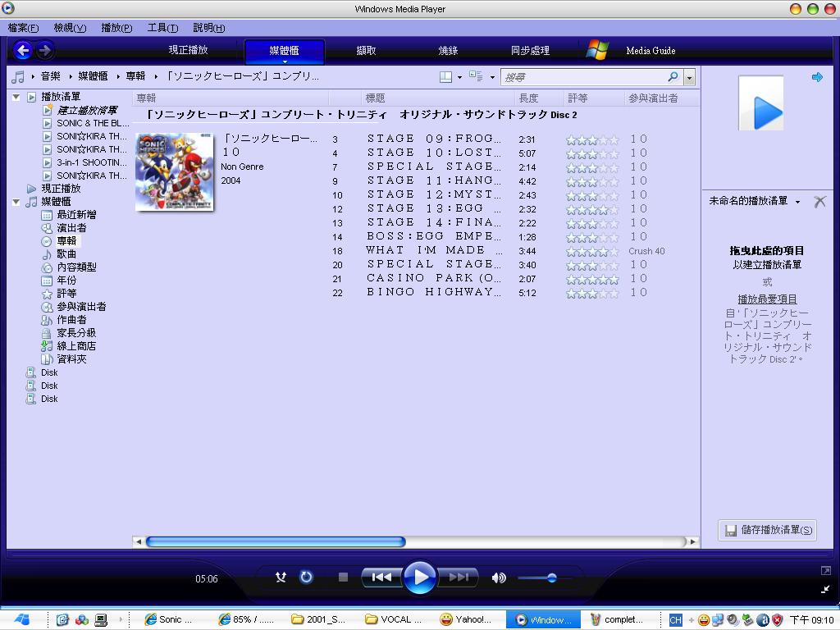The image size is (840, 630).
Task: Mute the speaker
Action: pyautogui.click(x=499, y=577)
